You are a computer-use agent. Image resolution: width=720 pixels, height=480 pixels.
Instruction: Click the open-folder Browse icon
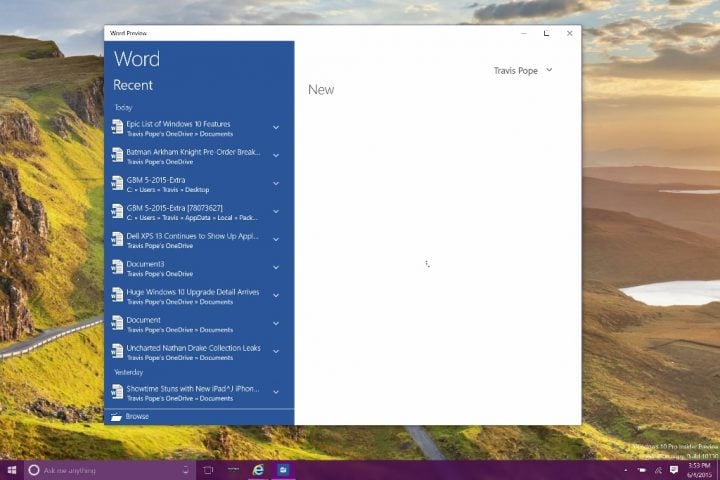pos(116,417)
